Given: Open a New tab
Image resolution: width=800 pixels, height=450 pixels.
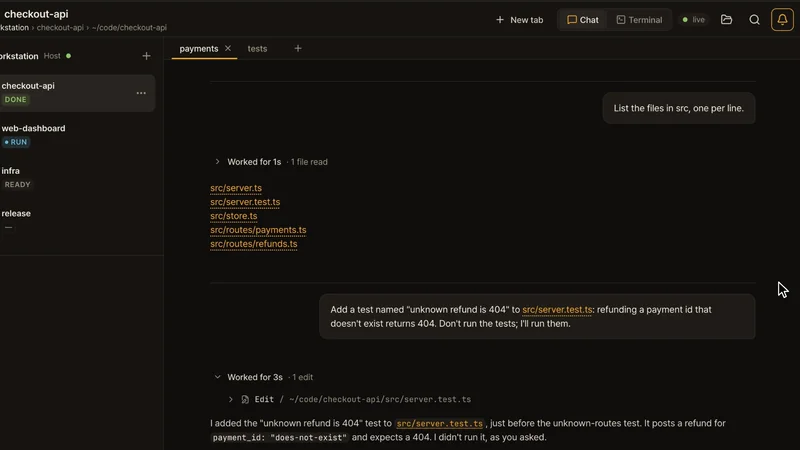Looking at the screenshot, I should click(519, 20).
